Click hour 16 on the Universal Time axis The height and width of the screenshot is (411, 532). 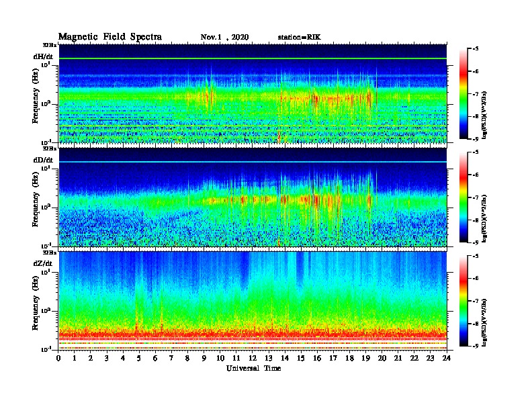[317, 359]
